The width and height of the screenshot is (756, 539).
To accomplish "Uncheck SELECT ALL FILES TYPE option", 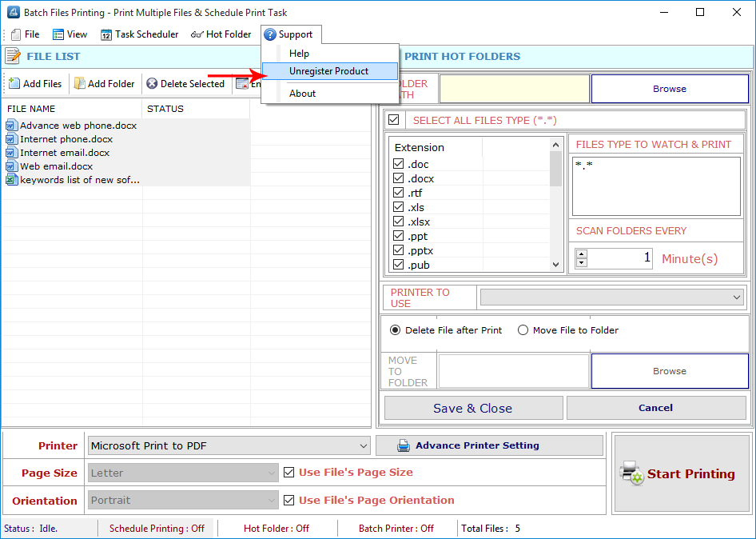I will click(x=395, y=118).
